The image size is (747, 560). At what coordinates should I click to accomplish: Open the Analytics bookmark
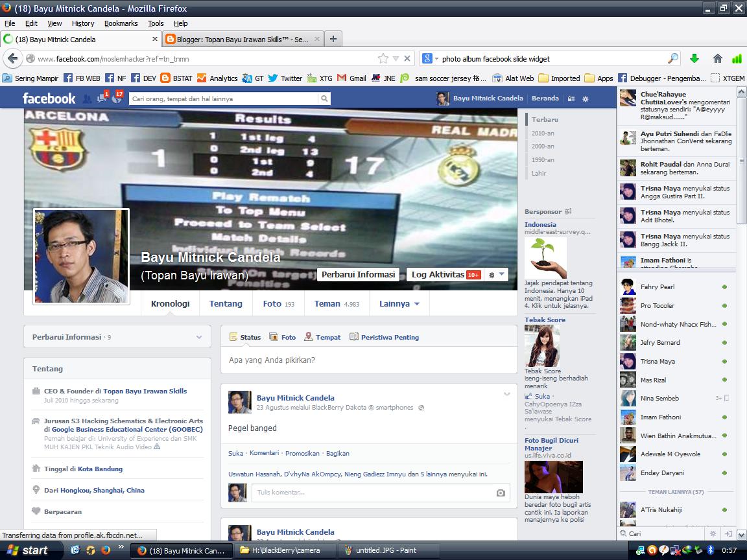217,78
